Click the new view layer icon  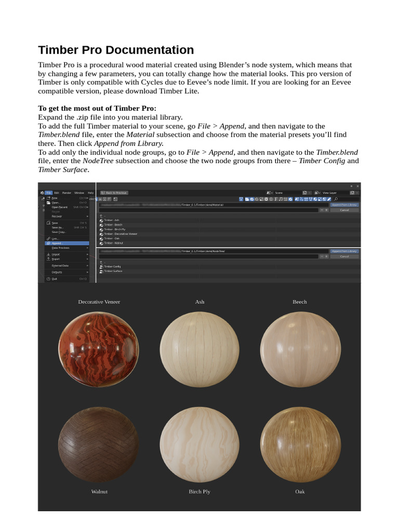click(x=352, y=193)
